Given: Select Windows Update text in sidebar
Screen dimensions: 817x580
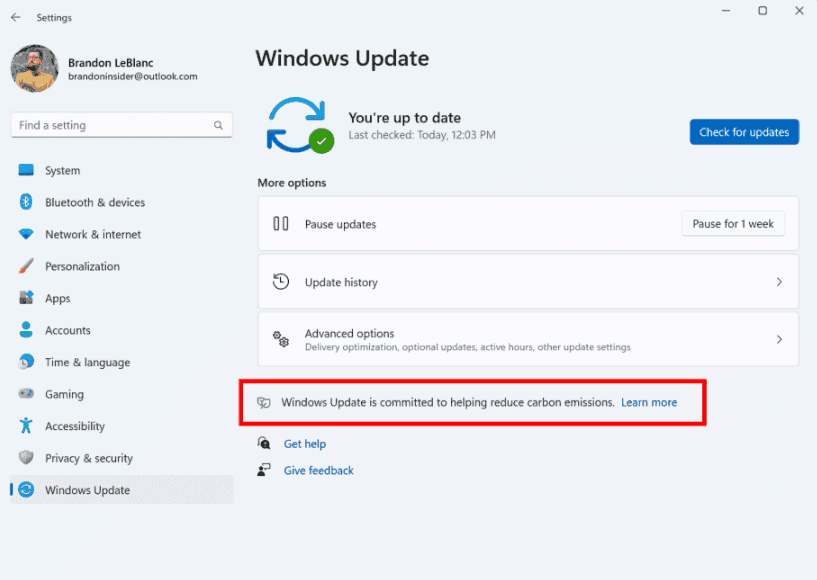Looking at the screenshot, I should pos(87,490).
